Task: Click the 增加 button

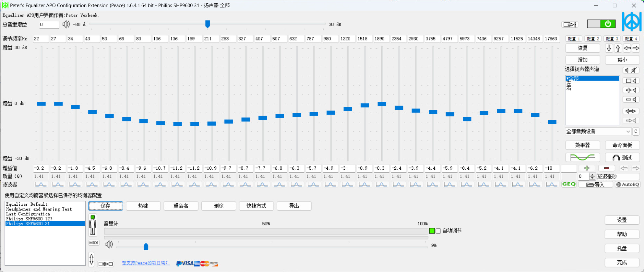Action: (x=583, y=60)
